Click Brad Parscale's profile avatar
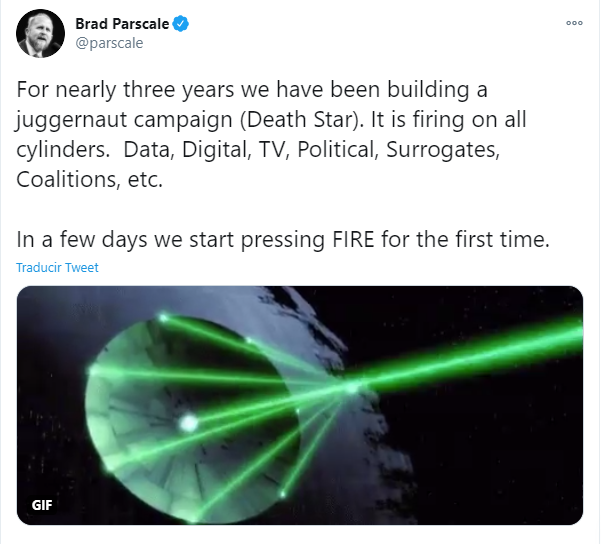601x544 pixels. [41, 35]
